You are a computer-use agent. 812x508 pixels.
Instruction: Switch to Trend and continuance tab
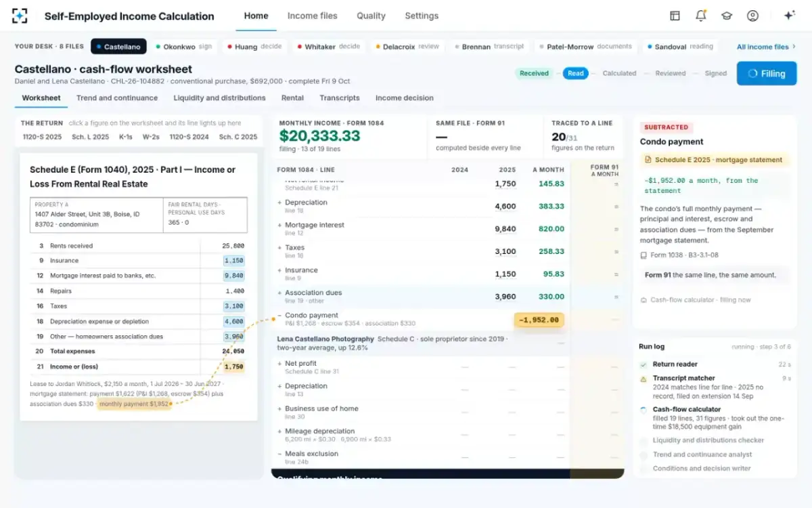point(117,98)
